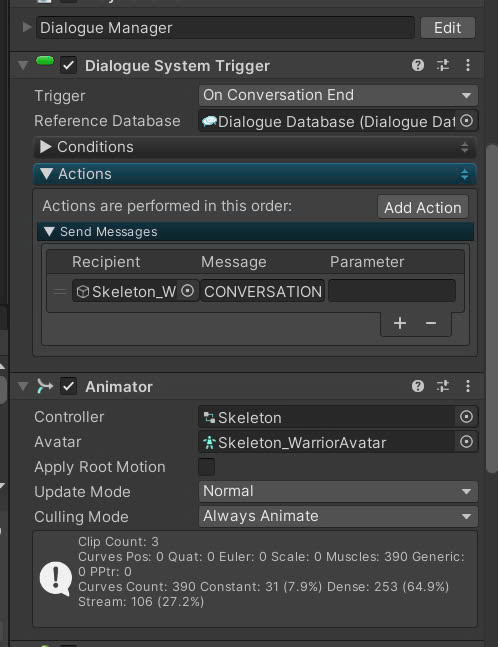Image resolution: width=498 pixels, height=647 pixels.
Task: Collapse the Actions foldout header
Action: [x=255, y=174]
